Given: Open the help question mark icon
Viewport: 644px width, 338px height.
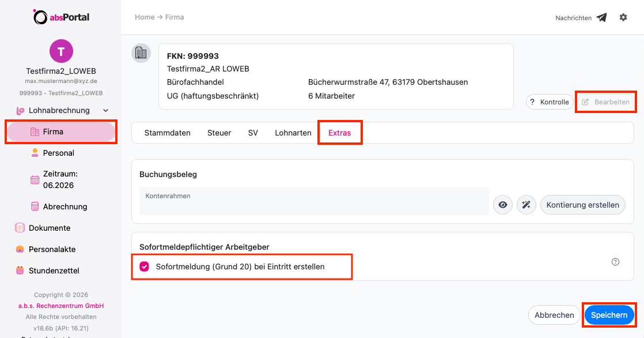Looking at the screenshot, I should [x=615, y=262].
